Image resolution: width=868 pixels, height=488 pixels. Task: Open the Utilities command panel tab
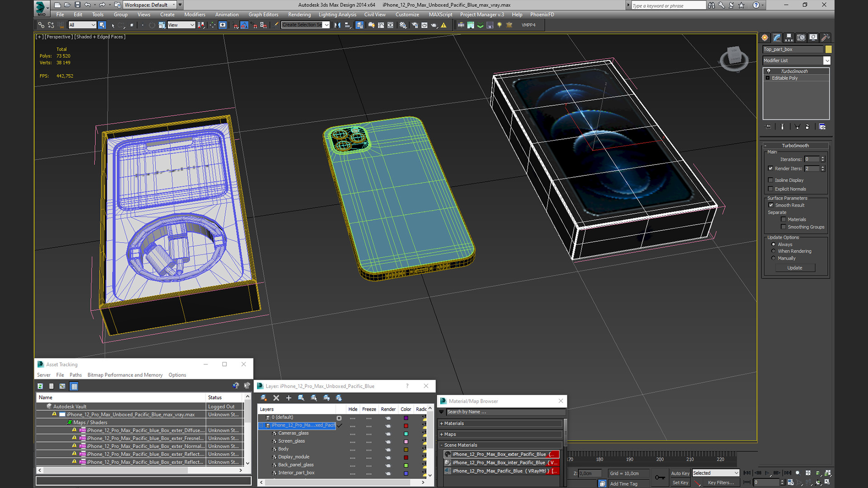coord(825,38)
